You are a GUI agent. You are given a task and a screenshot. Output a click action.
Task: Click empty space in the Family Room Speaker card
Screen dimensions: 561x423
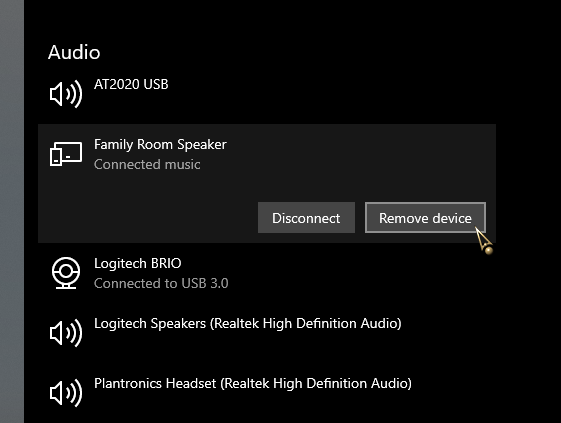point(358,157)
